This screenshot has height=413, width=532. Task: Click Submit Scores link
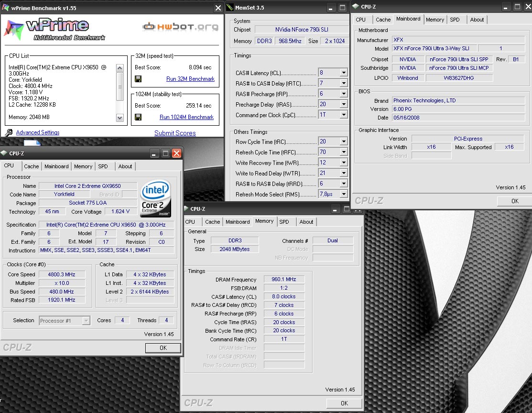click(x=175, y=133)
